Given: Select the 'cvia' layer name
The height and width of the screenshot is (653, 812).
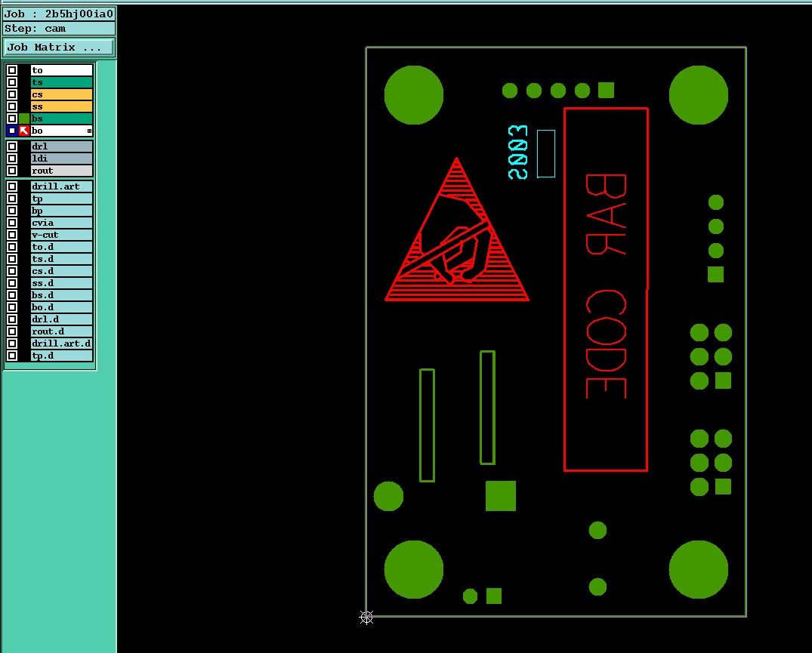Looking at the screenshot, I should tap(62, 223).
